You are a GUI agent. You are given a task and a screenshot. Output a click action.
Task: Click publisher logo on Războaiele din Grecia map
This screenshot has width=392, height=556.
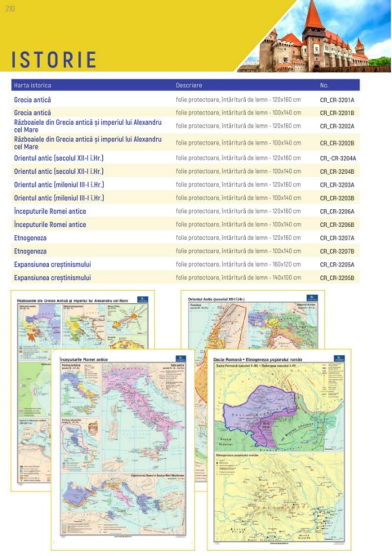(143, 300)
